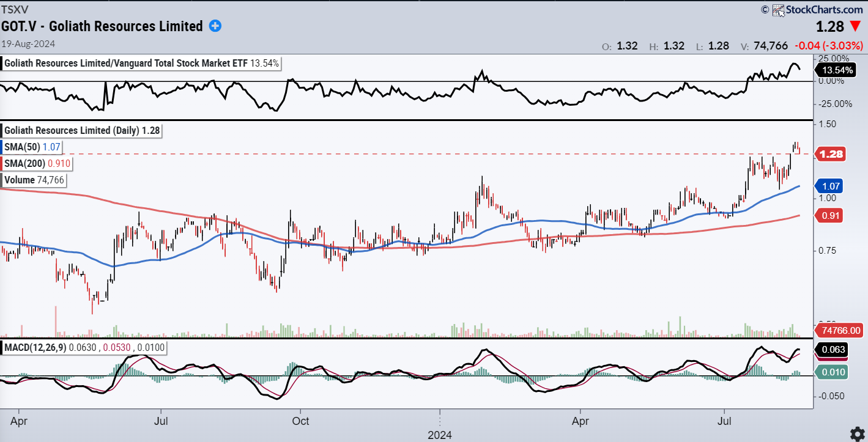Click the 0.75 price axis label

(x=828, y=251)
